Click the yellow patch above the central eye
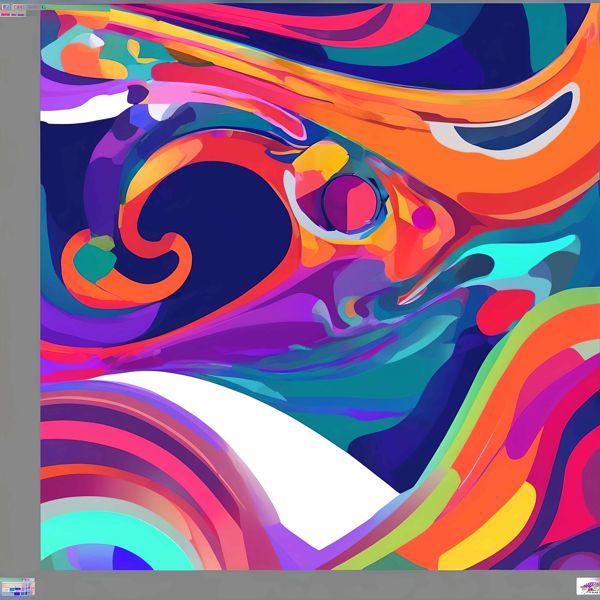 [x=322, y=157]
